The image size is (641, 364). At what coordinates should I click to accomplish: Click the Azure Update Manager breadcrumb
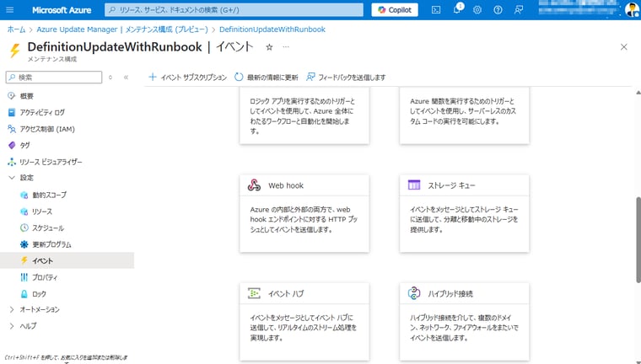click(122, 29)
